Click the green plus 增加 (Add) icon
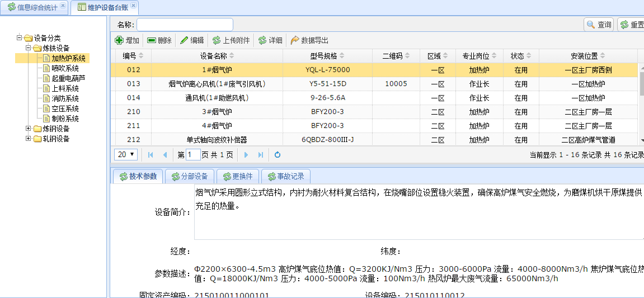644x298 pixels. click(119, 40)
